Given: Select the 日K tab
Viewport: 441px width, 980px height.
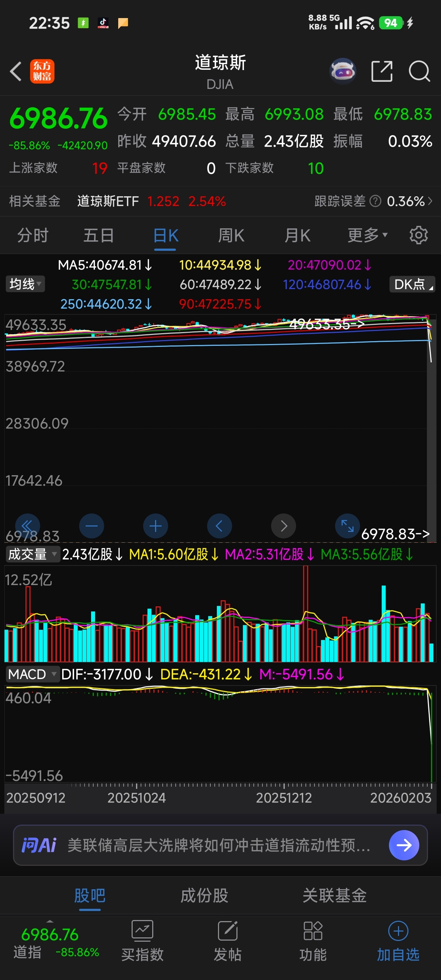Looking at the screenshot, I should pos(165,235).
